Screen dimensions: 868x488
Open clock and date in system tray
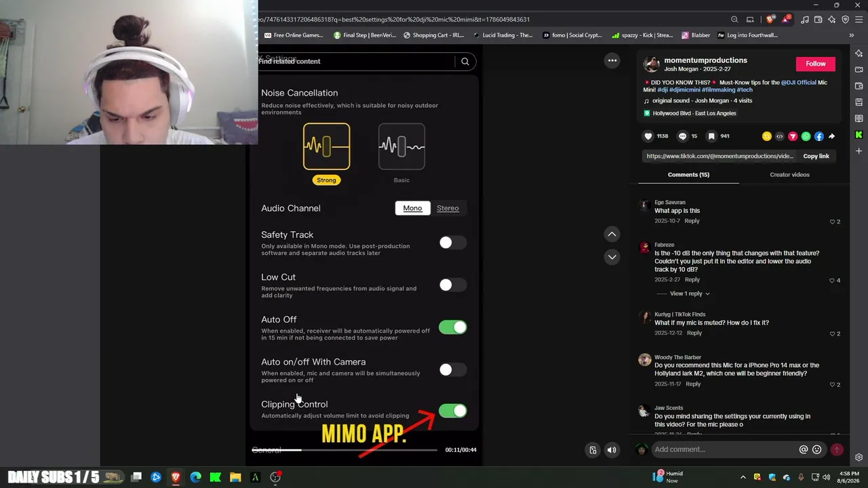click(849, 477)
